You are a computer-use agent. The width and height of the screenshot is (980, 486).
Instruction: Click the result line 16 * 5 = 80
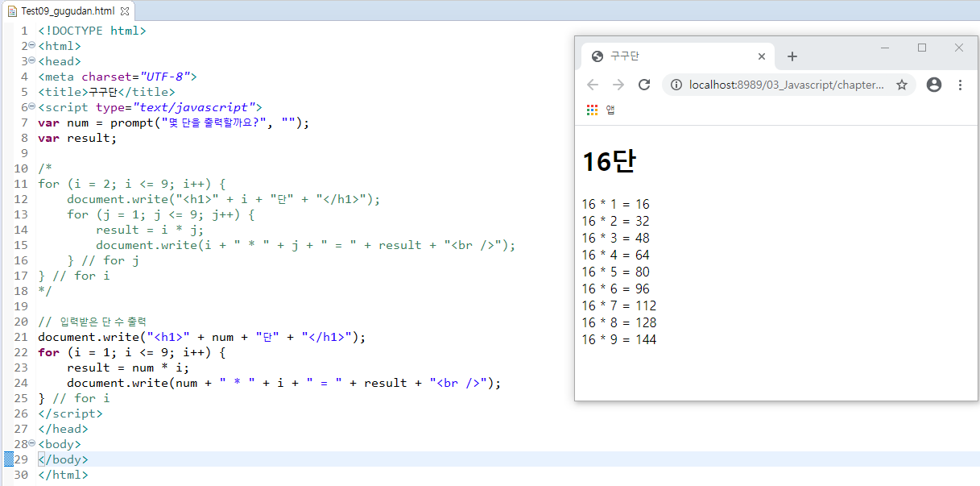tap(615, 272)
